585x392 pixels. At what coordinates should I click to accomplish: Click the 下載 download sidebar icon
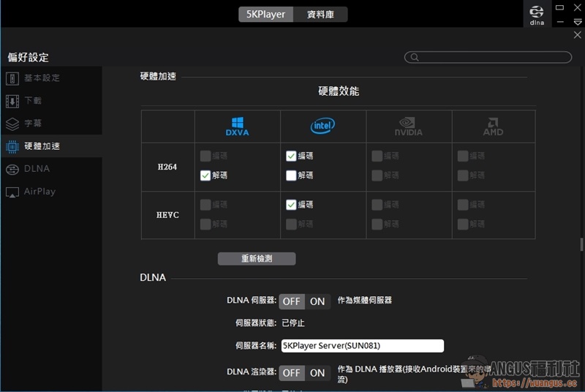point(12,101)
